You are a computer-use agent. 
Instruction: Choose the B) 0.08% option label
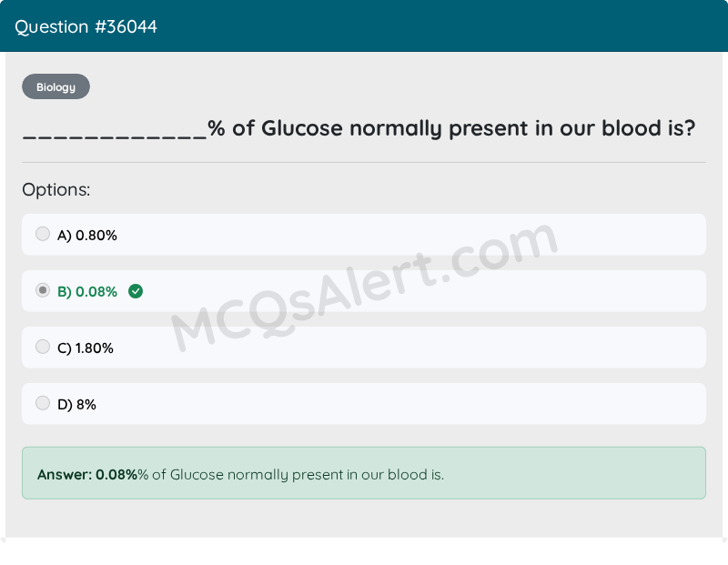point(86,291)
